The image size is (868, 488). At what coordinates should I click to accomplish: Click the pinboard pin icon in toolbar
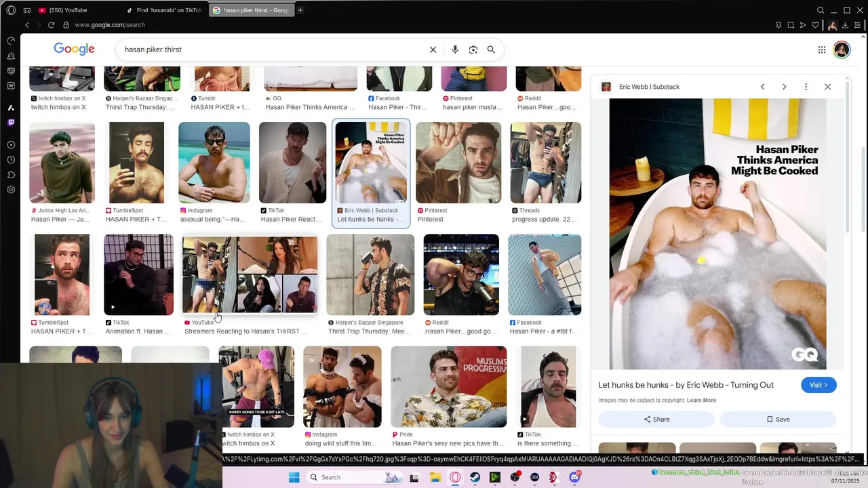click(x=778, y=25)
